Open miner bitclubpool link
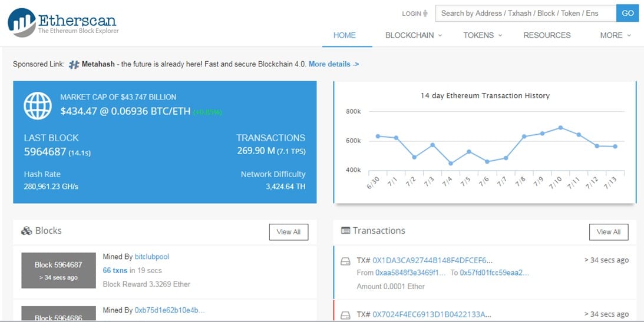The height and width of the screenshot is (322, 644). click(x=152, y=257)
